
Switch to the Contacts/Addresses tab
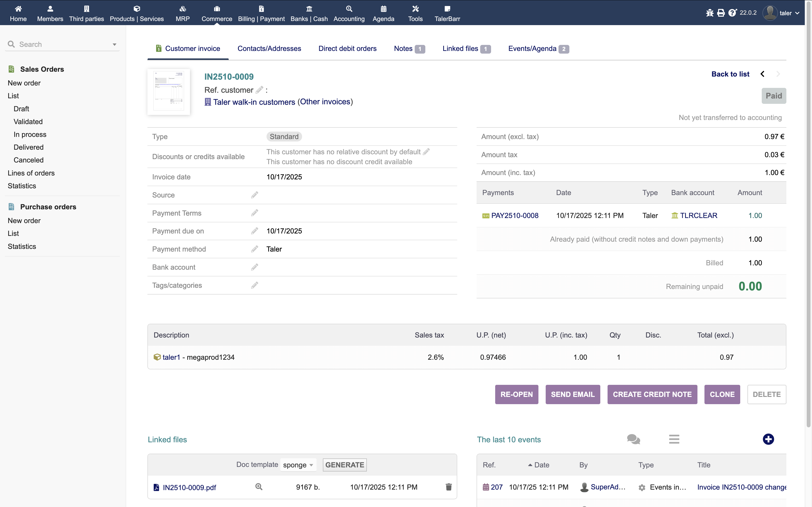click(269, 49)
